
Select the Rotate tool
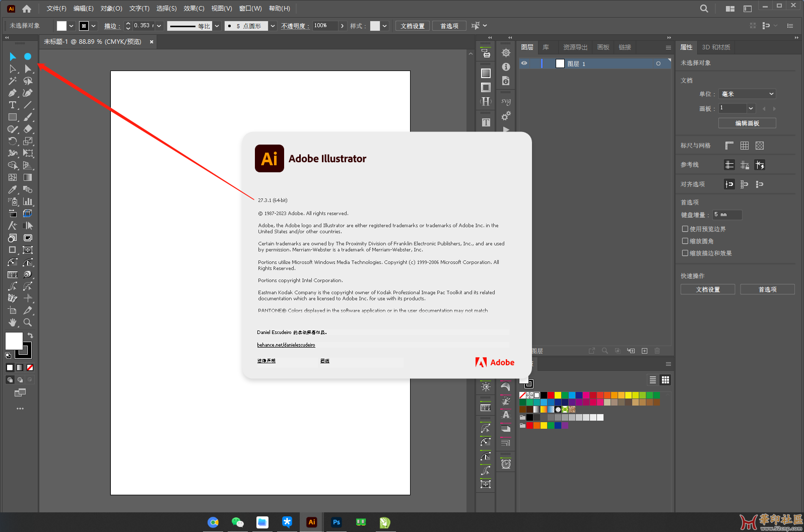tap(13, 141)
